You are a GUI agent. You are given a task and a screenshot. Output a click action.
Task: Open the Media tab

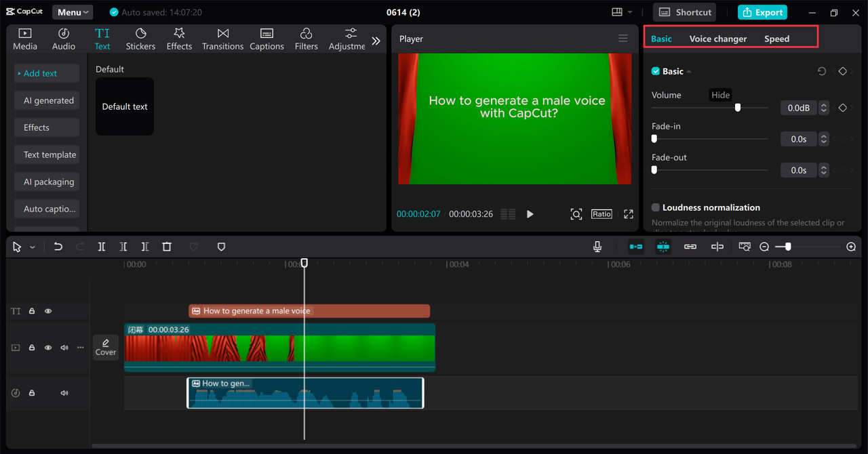pyautogui.click(x=25, y=39)
